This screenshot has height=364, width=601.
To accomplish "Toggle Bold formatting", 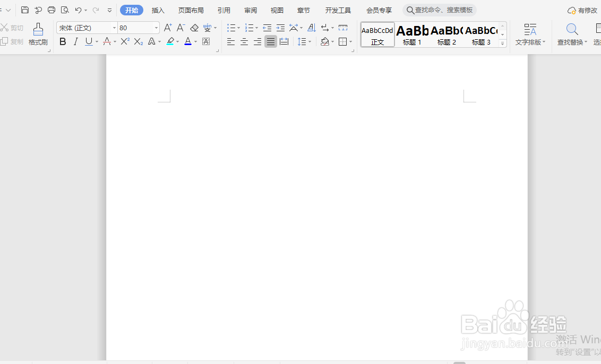I will coord(63,41).
